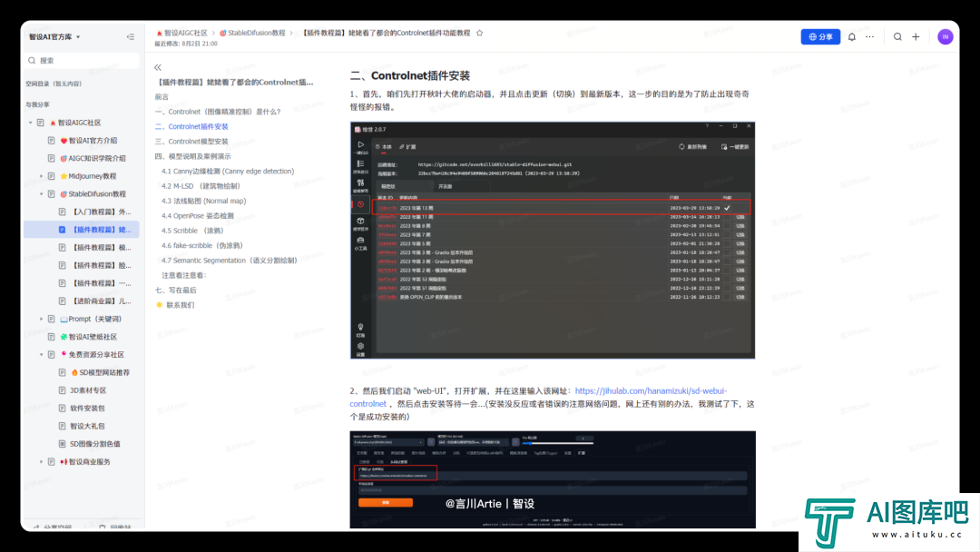
Task: Jump to 4.7 Semantic Segmentation in outline
Action: (230, 261)
